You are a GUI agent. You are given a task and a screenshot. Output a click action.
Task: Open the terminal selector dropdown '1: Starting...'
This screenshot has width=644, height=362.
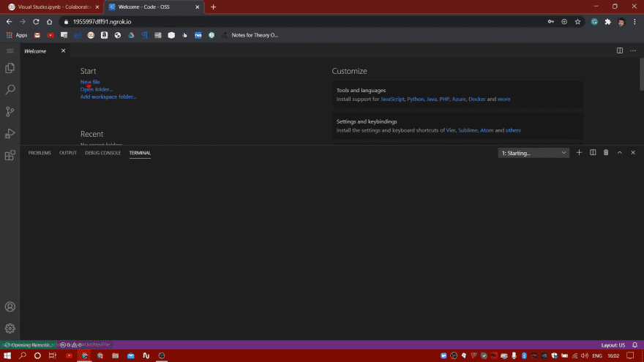tap(533, 153)
